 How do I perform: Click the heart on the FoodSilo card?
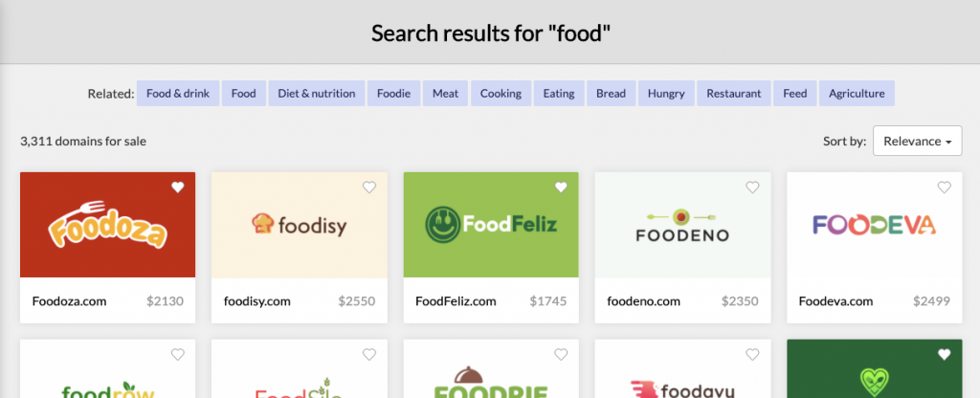(x=369, y=354)
